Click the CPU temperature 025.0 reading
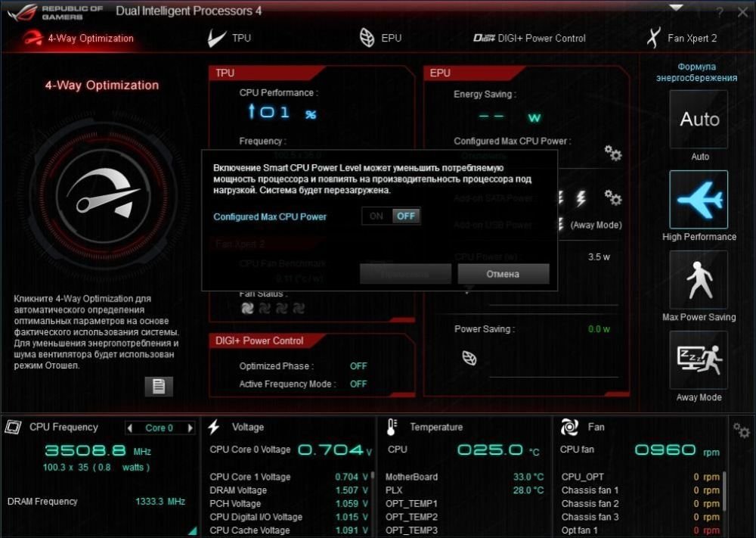The image size is (756, 538). 498,450
